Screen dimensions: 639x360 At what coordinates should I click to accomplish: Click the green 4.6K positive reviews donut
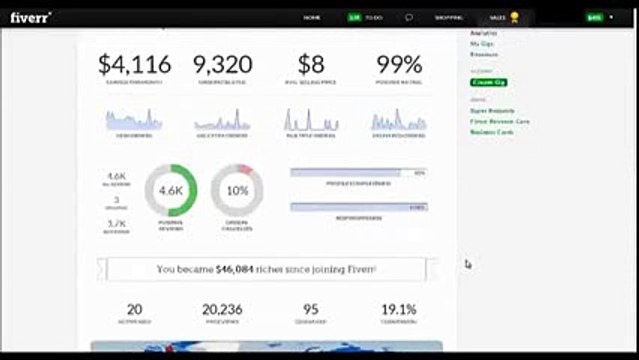(x=171, y=190)
